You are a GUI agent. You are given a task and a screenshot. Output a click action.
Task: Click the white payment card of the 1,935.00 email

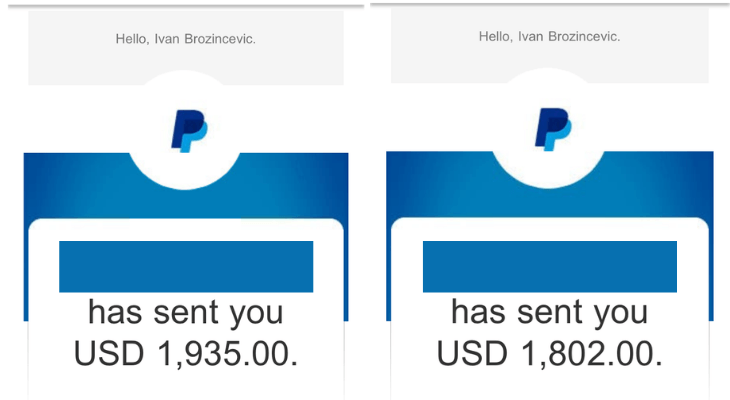(186, 309)
